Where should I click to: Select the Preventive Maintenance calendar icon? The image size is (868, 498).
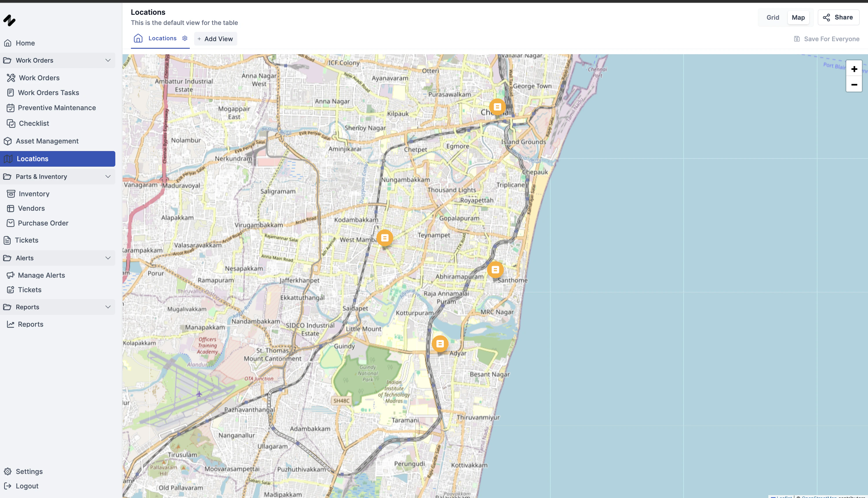[x=11, y=108]
